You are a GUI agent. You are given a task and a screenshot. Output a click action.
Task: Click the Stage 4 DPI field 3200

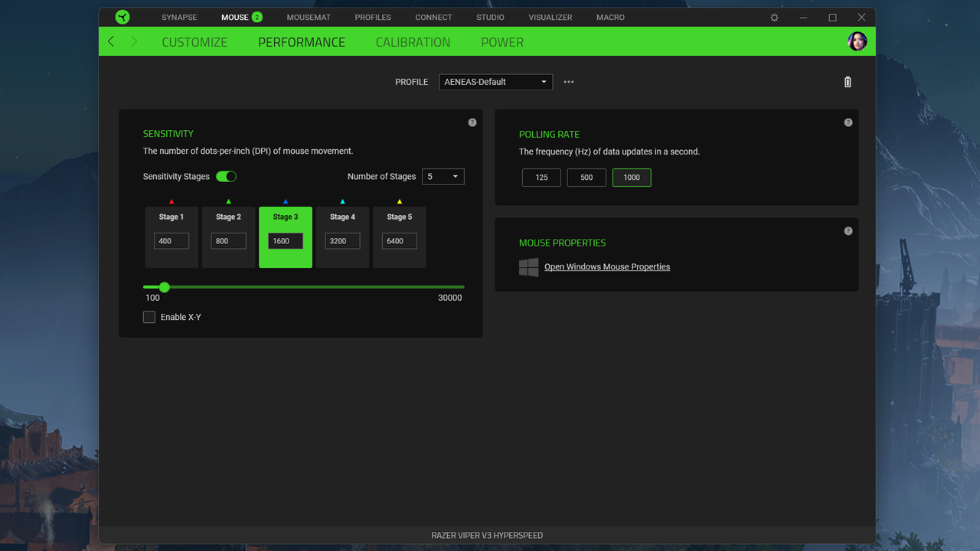[342, 241]
